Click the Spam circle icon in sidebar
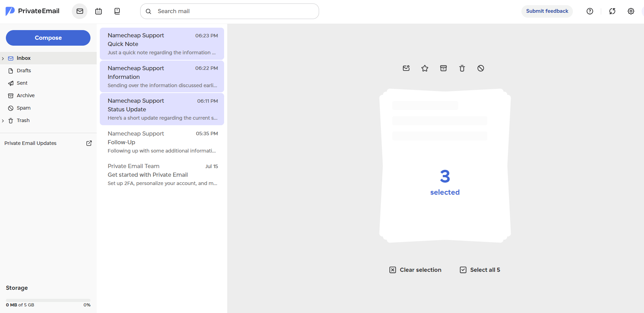This screenshot has height=313, width=644. 11,108
